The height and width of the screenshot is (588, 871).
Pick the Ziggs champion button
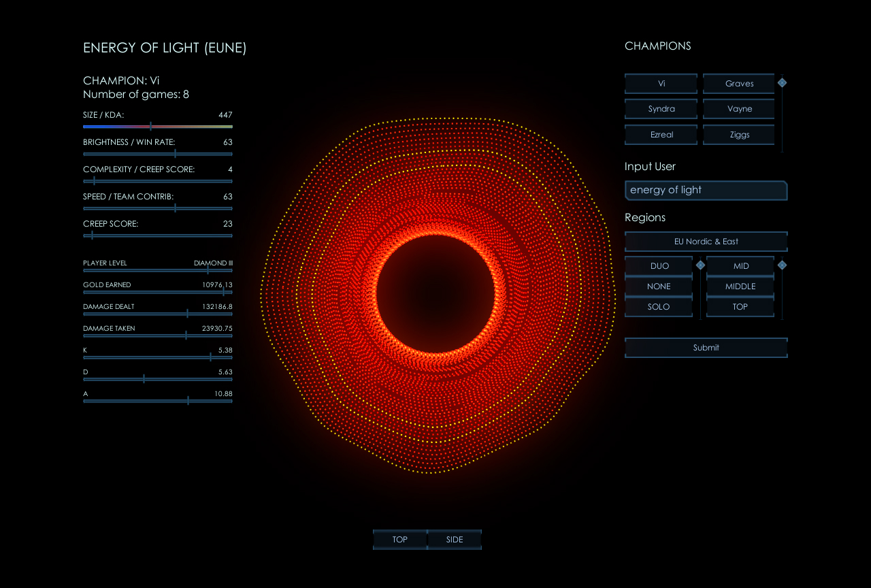pyautogui.click(x=739, y=135)
